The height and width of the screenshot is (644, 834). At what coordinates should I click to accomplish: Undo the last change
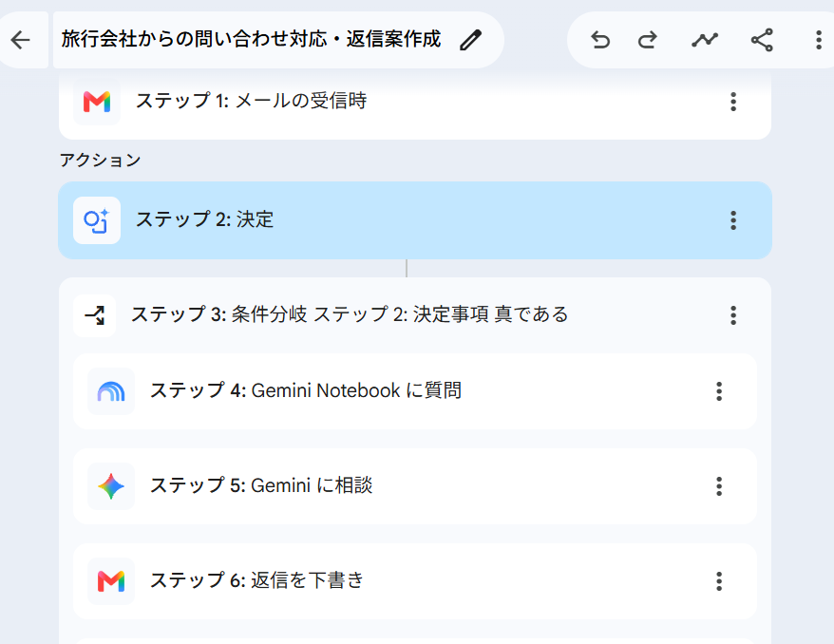(x=600, y=40)
